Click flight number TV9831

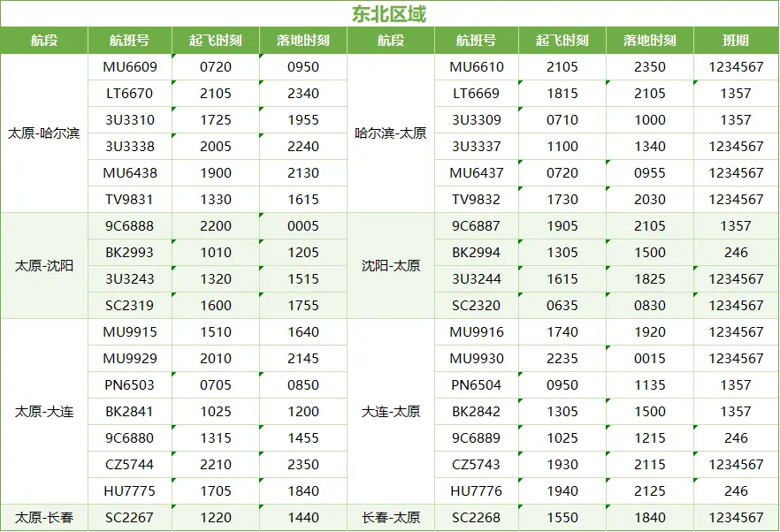point(130,200)
